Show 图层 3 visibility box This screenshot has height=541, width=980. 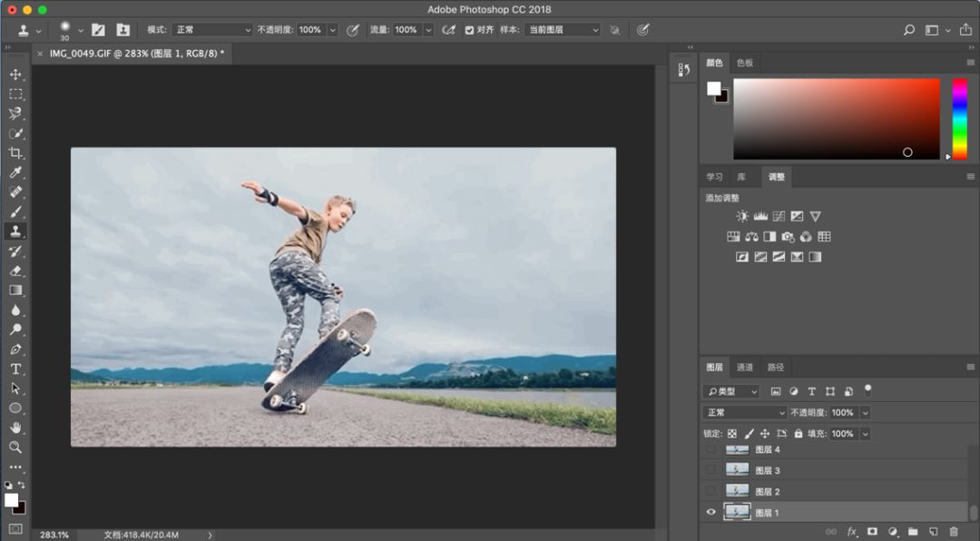(710, 469)
